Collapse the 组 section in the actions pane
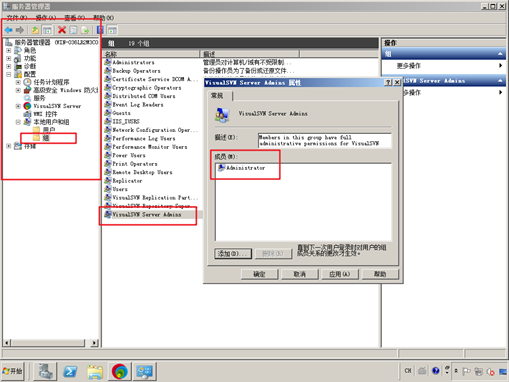This screenshot has height=382, width=509. click(x=500, y=54)
